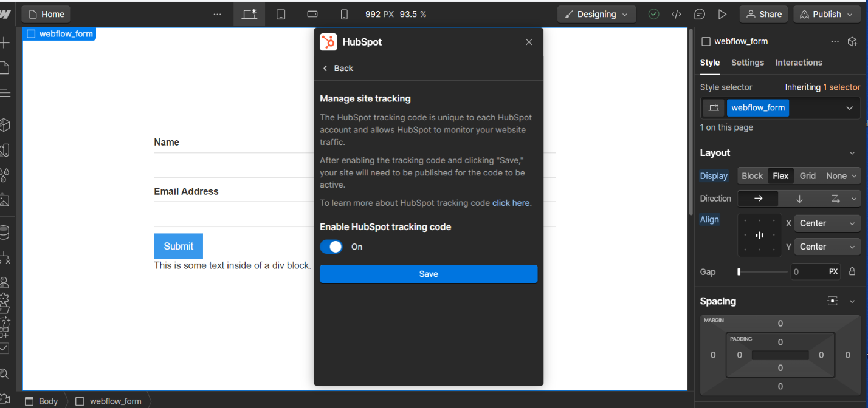Open the Users account panel
The width and height of the screenshot is (868, 408).
point(5,282)
